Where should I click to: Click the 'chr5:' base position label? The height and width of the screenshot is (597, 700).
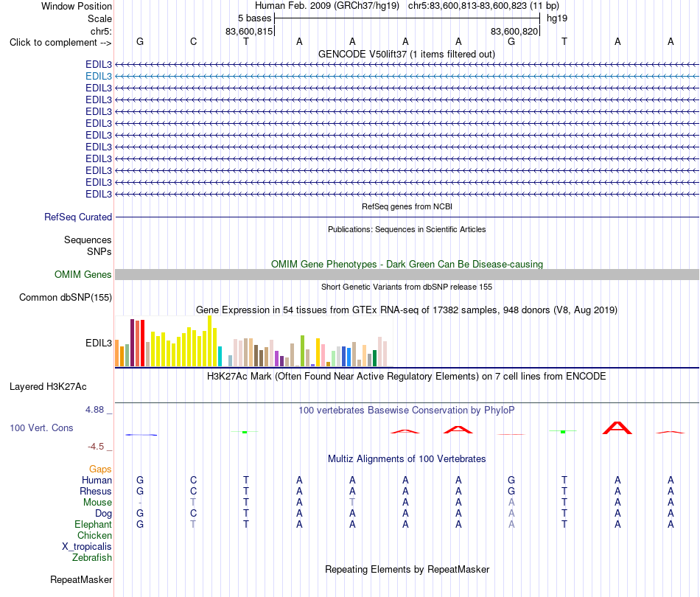[x=102, y=31]
